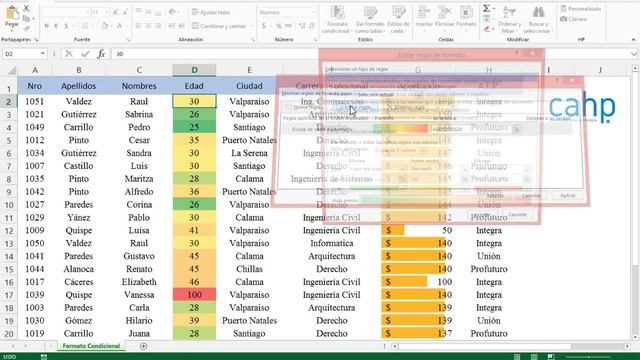
Task: Open the Name Box dropdown arrow
Action: (42, 53)
